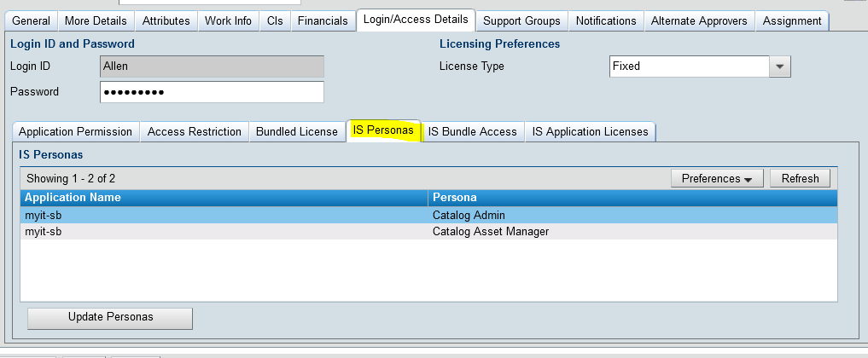Switch to the General tab

coord(32,20)
